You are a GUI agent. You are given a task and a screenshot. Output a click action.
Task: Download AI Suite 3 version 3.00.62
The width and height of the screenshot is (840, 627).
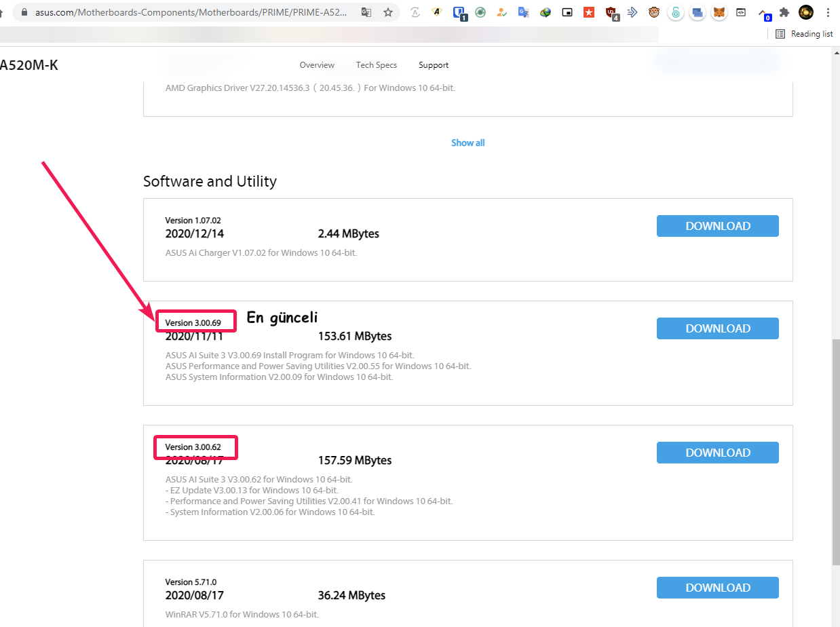pos(718,453)
